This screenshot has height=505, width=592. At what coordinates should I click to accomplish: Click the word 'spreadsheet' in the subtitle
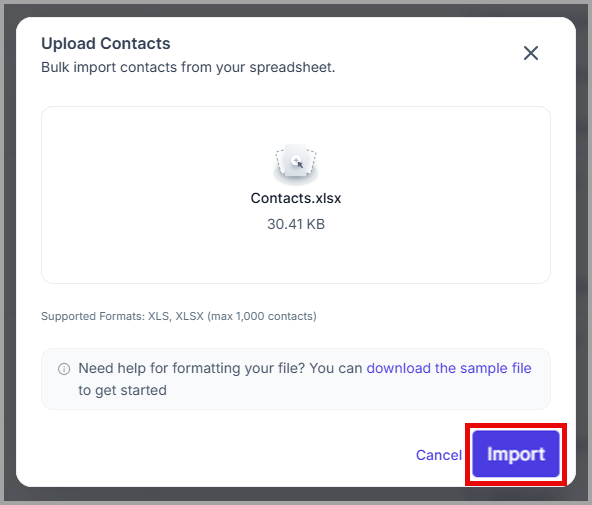(291, 68)
